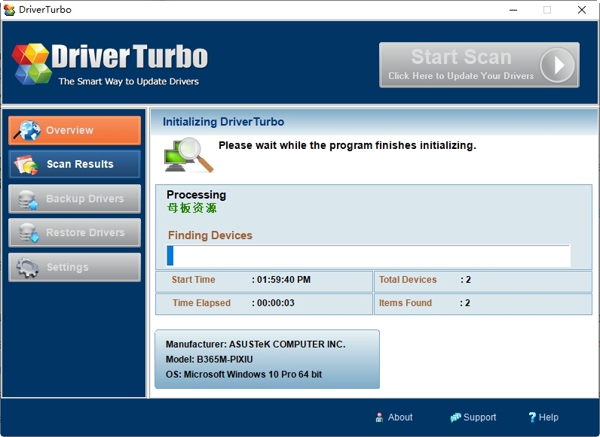Open the About link
Viewport: 600px width, 437px height.
(400, 417)
